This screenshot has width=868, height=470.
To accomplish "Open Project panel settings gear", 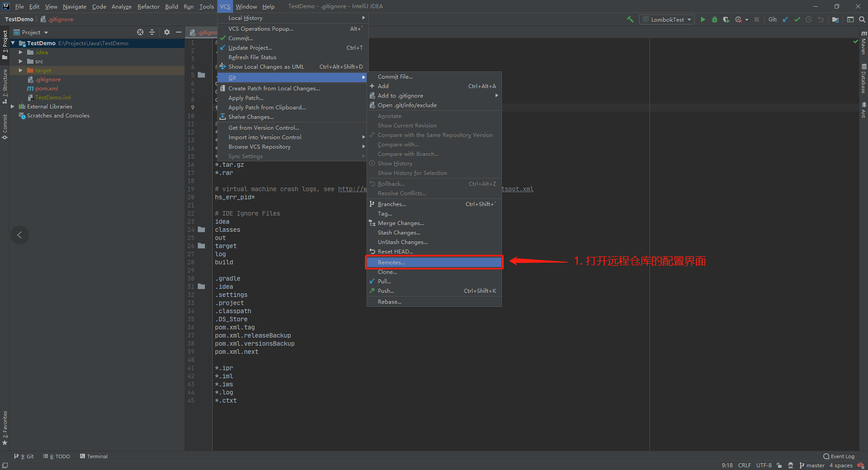I will click(x=167, y=32).
